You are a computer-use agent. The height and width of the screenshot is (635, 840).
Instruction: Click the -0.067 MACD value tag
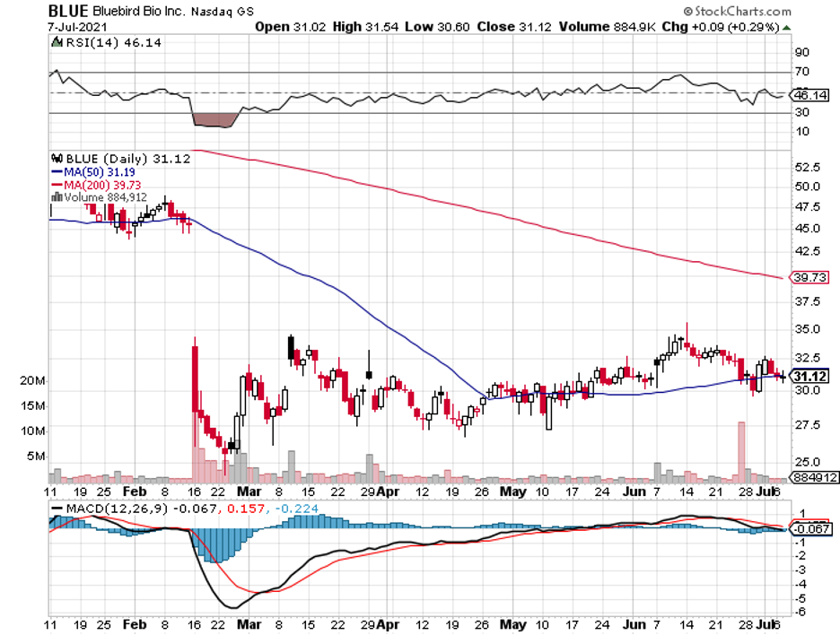[x=811, y=528]
